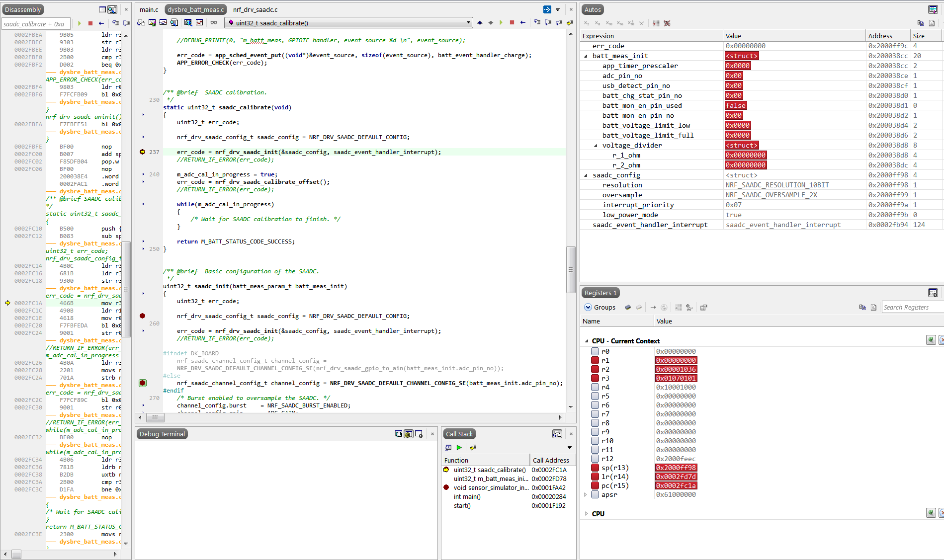
Task: Select the Disassembly panel title tab
Action: [x=23, y=9]
